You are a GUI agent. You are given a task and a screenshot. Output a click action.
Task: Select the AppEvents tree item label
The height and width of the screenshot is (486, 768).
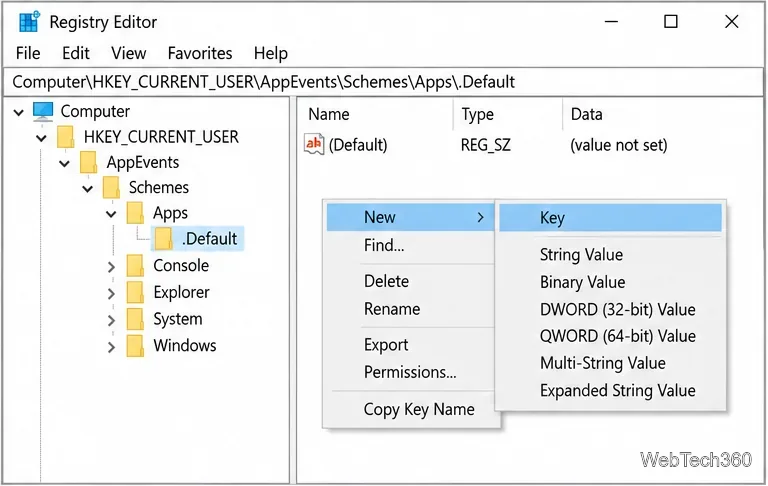click(143, 162)
